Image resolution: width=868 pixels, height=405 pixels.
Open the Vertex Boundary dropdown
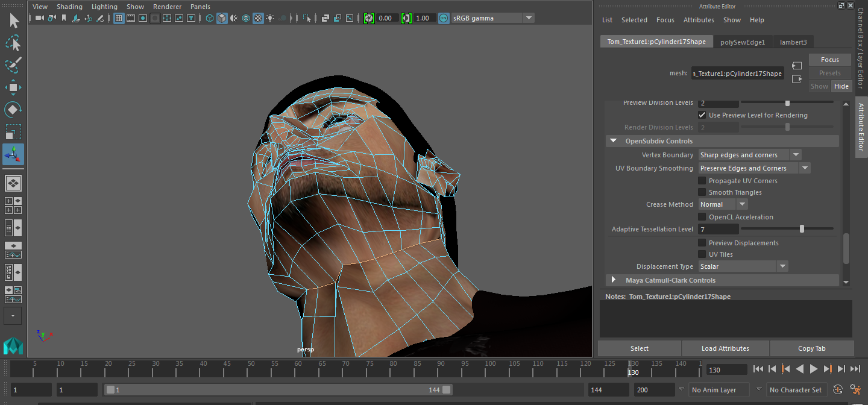[796, 154]
